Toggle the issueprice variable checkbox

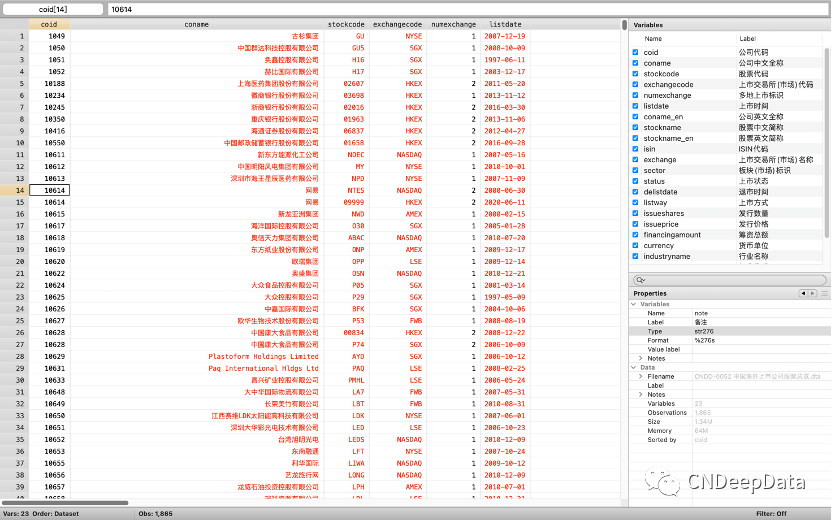[x=635, y=224]
